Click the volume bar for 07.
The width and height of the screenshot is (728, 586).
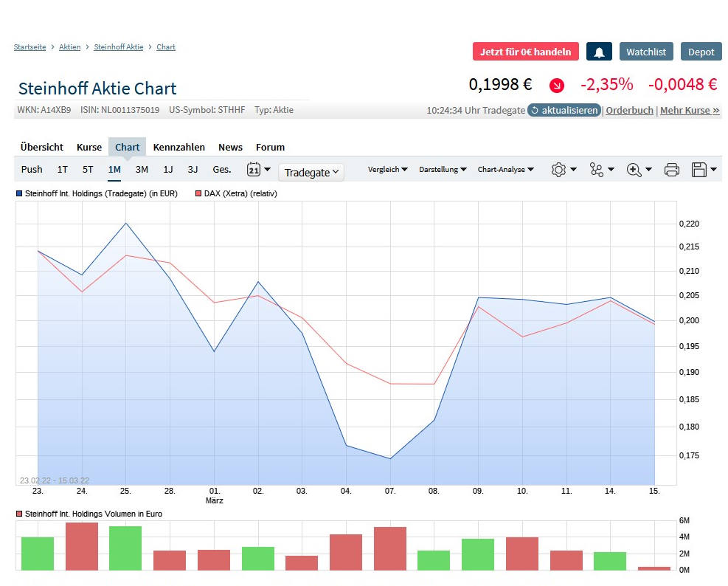[x=390, y=549]
